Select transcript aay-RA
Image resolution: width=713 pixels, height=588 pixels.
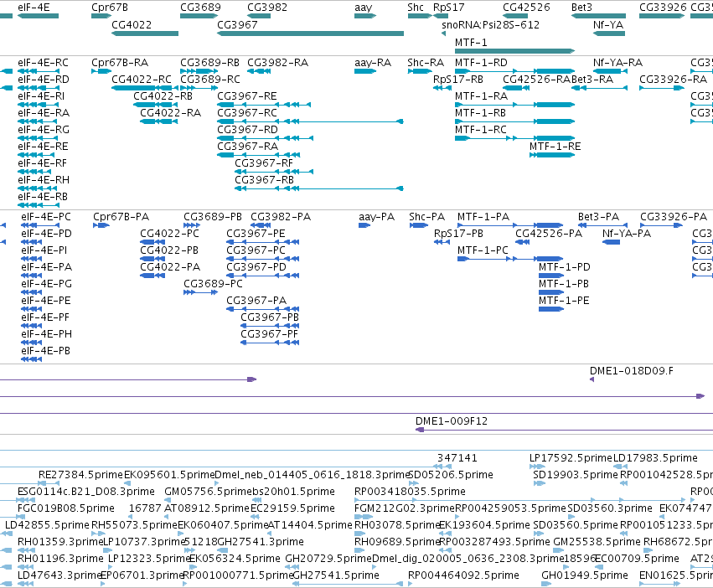[x=373, y=63]
